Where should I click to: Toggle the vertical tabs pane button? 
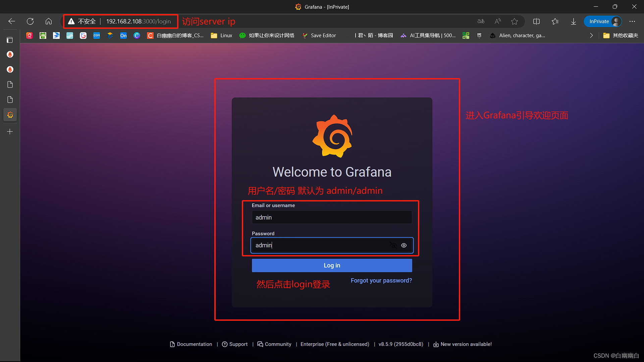(x=10, y=40)
